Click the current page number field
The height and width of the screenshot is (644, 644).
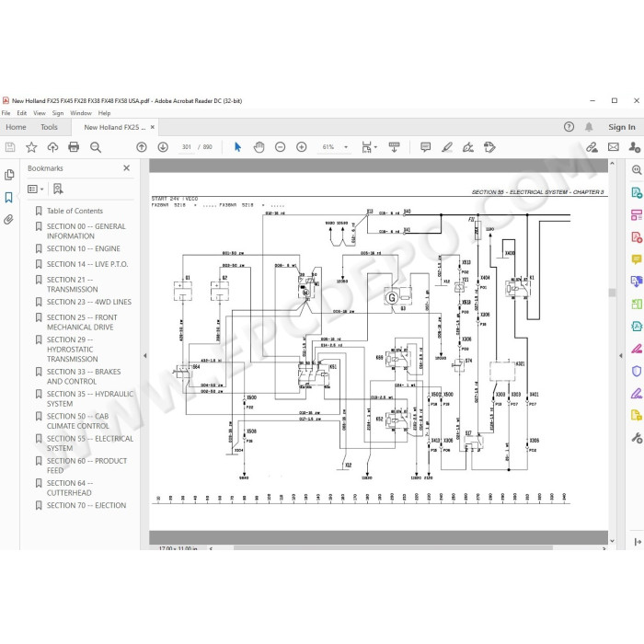[187, 147]
